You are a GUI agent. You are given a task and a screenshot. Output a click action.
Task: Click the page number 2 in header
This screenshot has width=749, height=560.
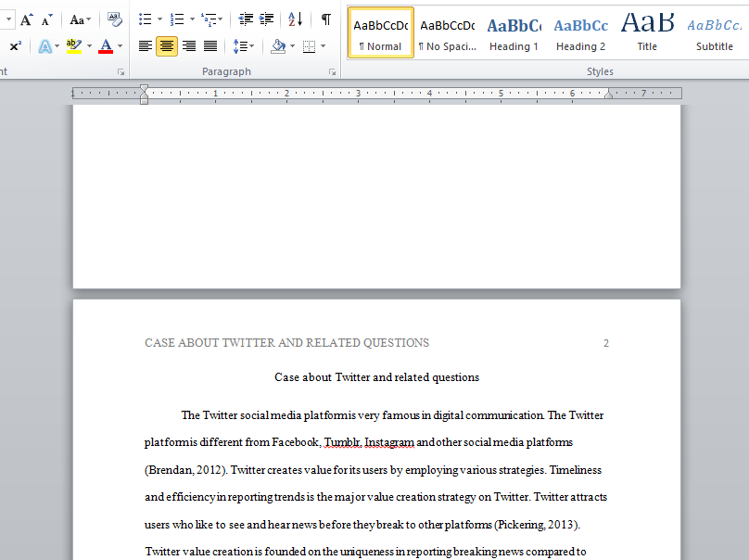coord(606,344)
